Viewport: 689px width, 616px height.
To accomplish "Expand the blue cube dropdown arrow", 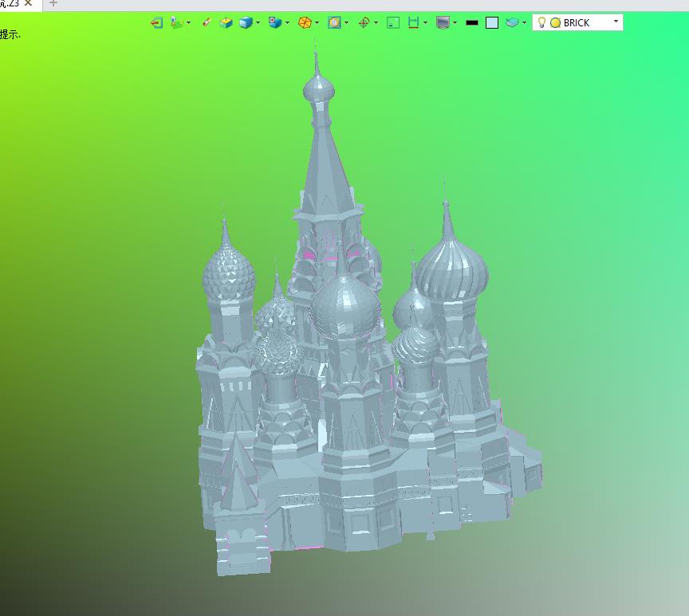I will click(x=258, y=23).
